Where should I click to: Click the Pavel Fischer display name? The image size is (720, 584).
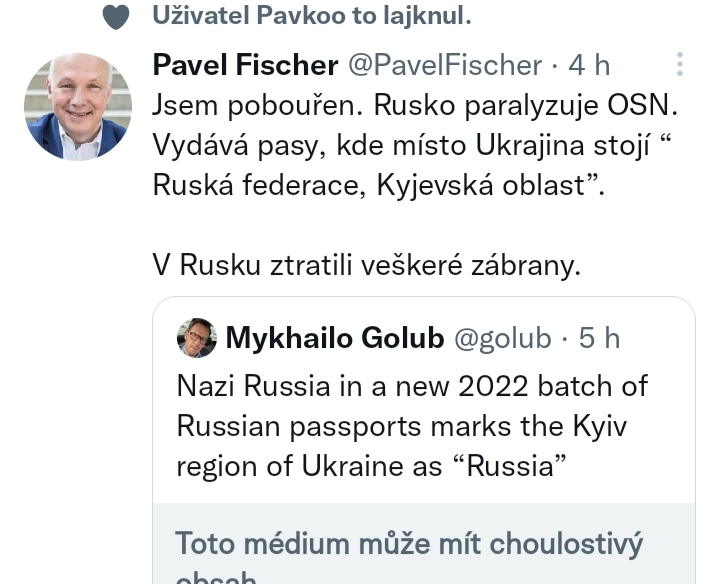pos(245,65)
